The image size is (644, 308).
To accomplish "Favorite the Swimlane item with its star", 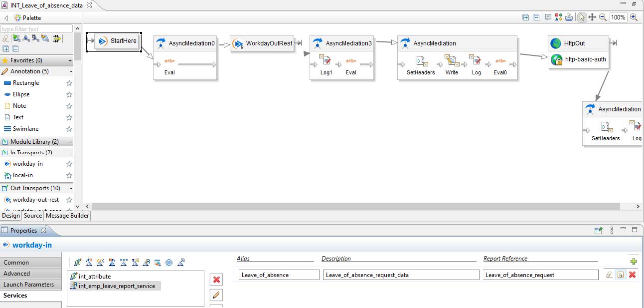I will 69,129.
